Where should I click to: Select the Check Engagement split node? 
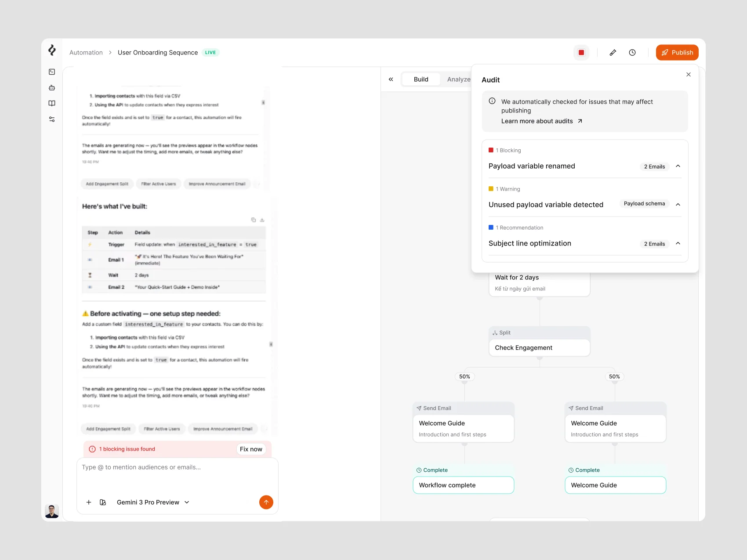pos(540,342)
